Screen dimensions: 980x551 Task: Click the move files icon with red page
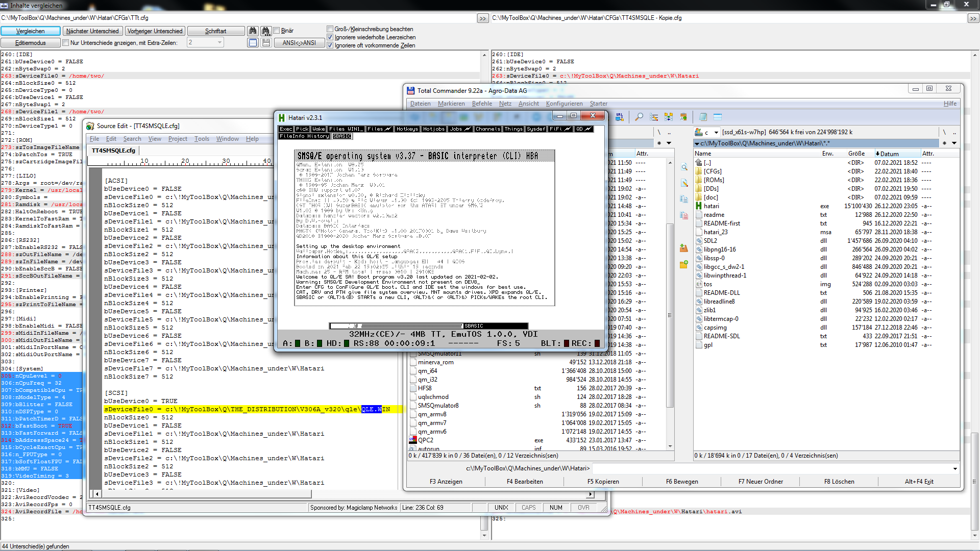[x=684, y=215]
